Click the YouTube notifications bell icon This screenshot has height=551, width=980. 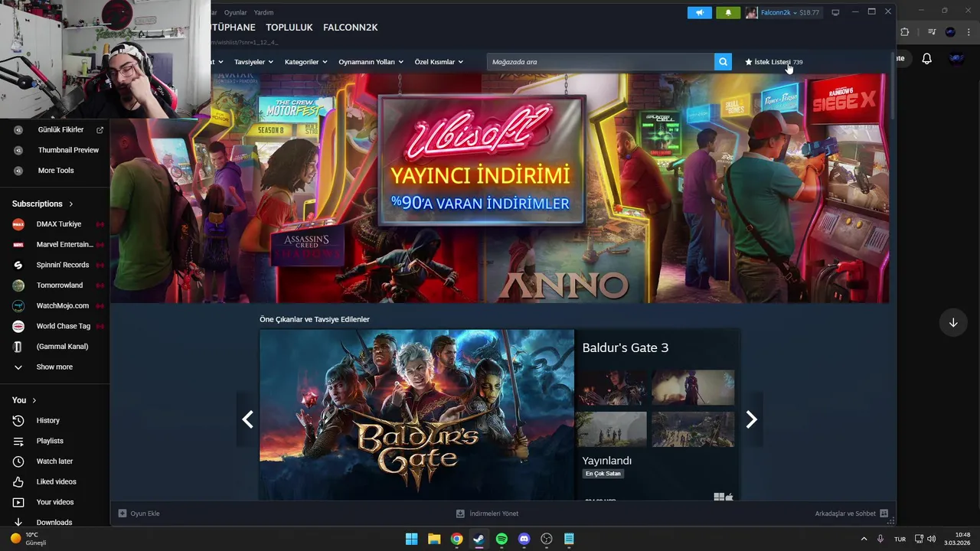coord(926,58)
